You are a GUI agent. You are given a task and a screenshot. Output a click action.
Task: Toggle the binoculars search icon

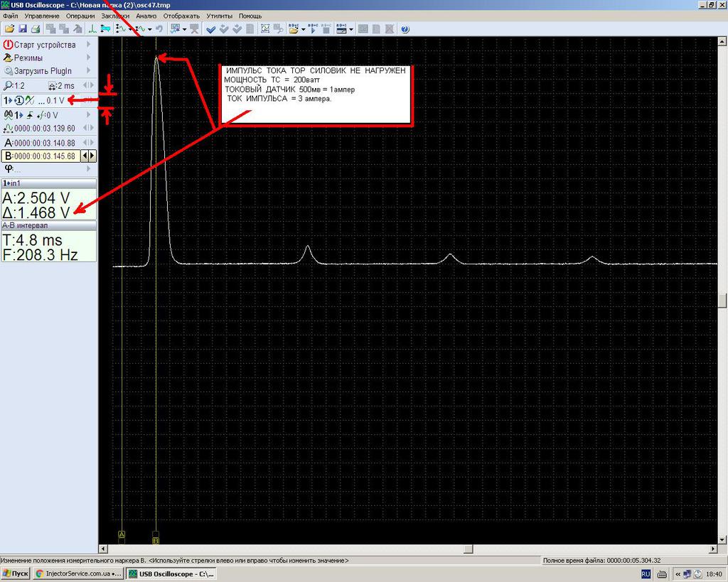click(8, 115)
